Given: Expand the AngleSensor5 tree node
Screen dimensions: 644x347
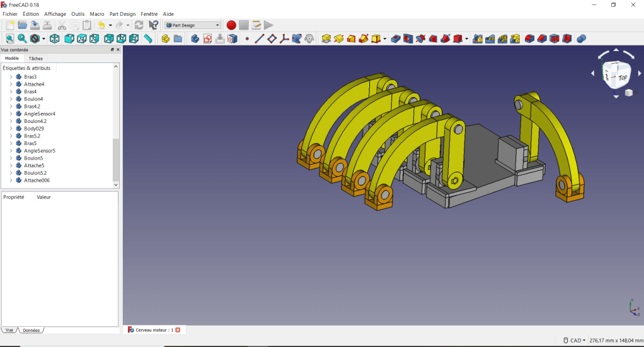Looking at the screenshot, I should 11,151.
